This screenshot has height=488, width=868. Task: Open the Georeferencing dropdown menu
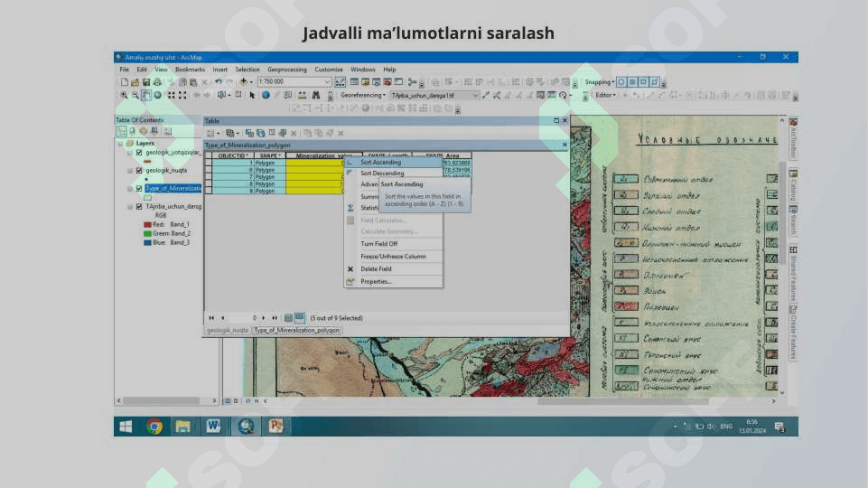363,95
